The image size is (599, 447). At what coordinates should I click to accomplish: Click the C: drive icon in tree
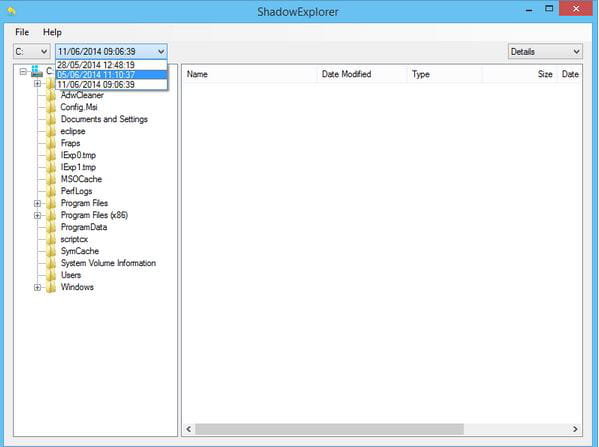pos(37,71)
